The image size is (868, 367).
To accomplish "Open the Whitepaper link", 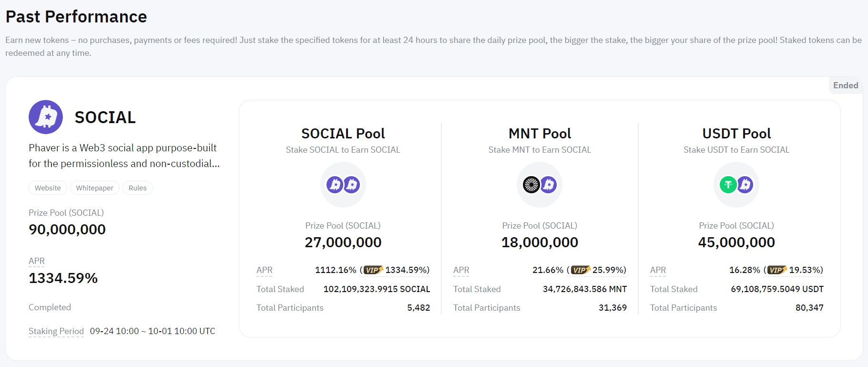I will pyautogui.click(x=94, y=188).
